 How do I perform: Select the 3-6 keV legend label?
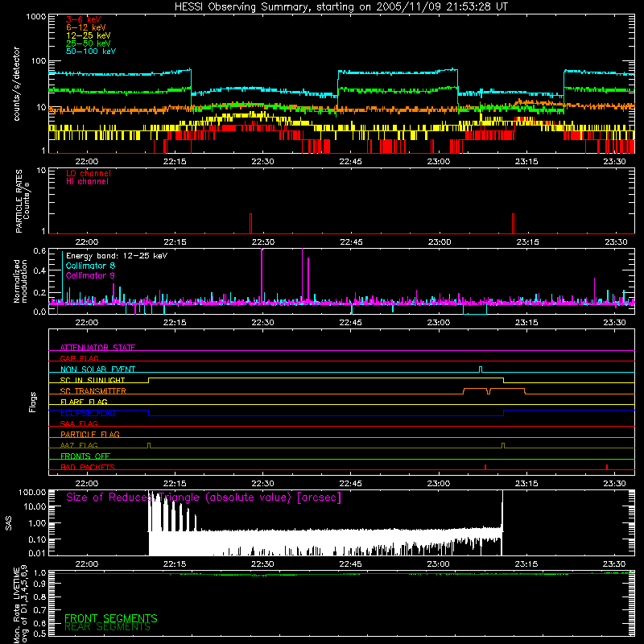[84, 19]
